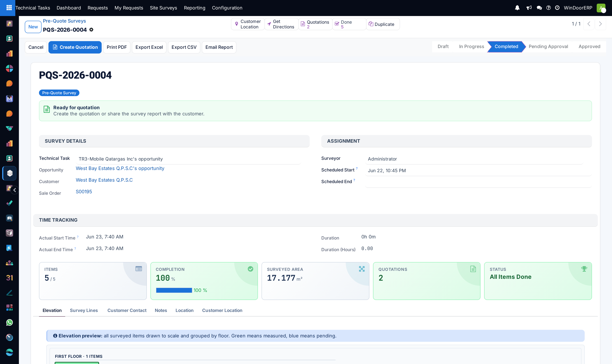
Task: Open the S00195 sale order link
Action: [x=84, y=192]
